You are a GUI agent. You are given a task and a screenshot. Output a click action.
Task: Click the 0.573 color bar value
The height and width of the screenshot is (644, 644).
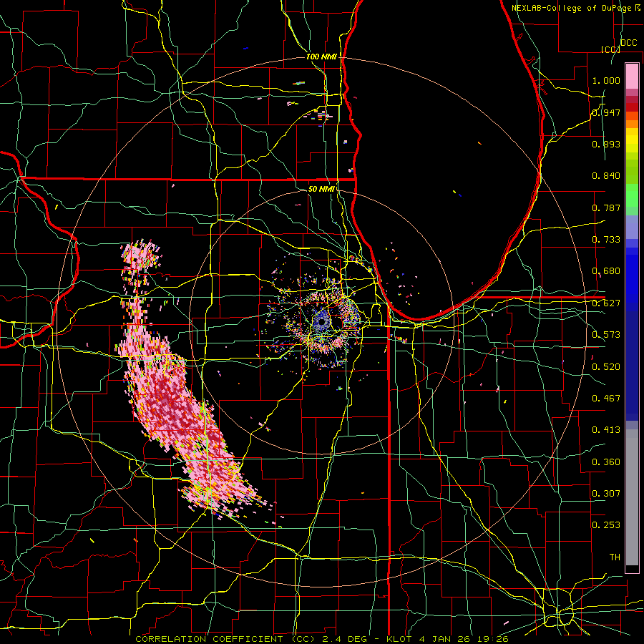point(606,335)
